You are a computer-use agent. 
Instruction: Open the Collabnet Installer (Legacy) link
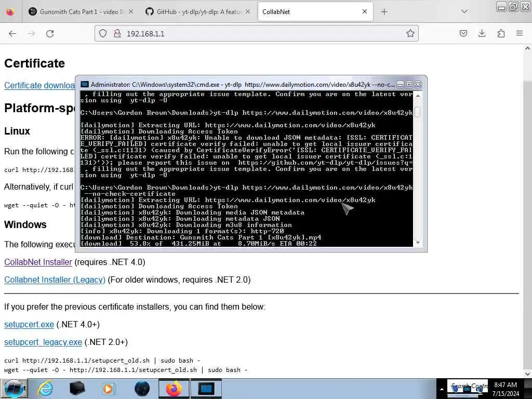(55, 280)
